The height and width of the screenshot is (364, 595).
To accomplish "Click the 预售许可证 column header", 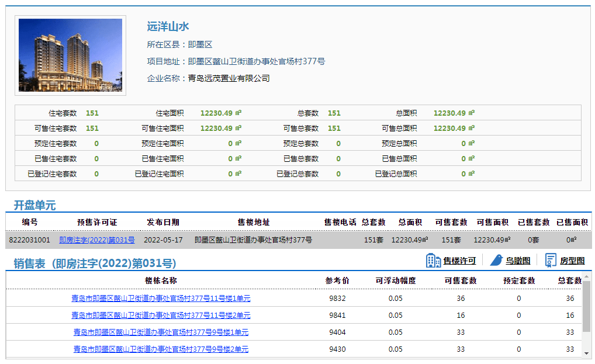I will coord(97,222).
